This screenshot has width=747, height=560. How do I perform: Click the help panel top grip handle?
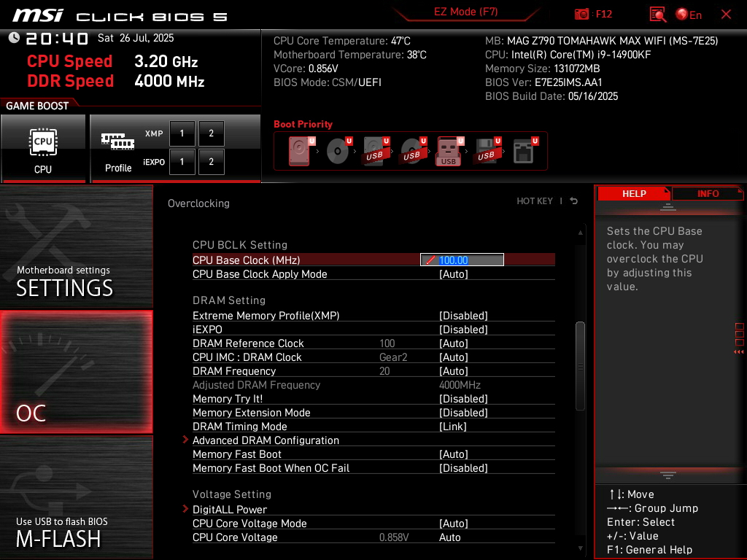click(x=668, y=206)
